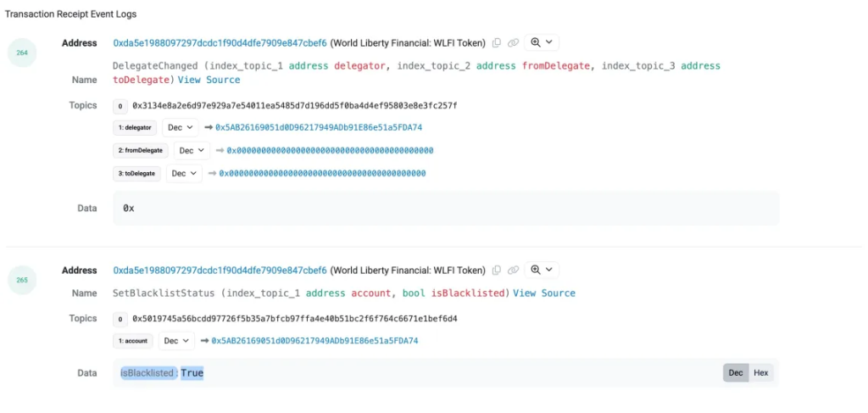Open the Dec dropdown for toDelegate topic
868x413 pixels.
pyautogui.click(x=185, y=173)
